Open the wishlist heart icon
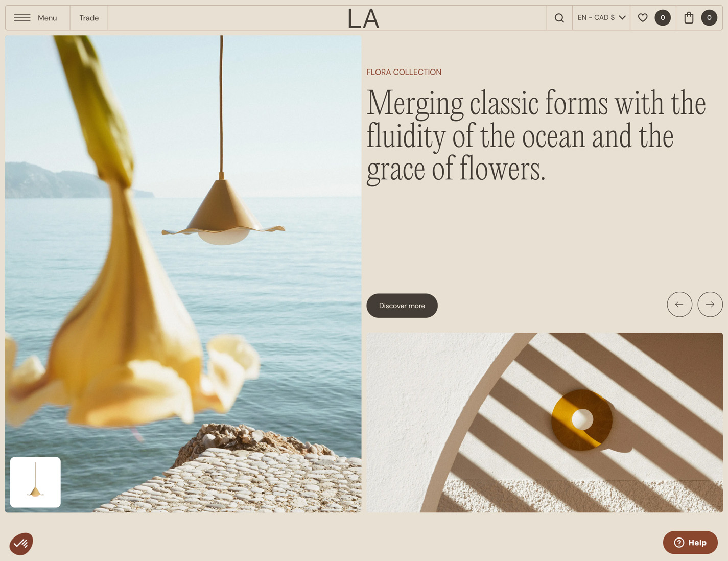Screen dimensions: 728x561 coord(643,18)
